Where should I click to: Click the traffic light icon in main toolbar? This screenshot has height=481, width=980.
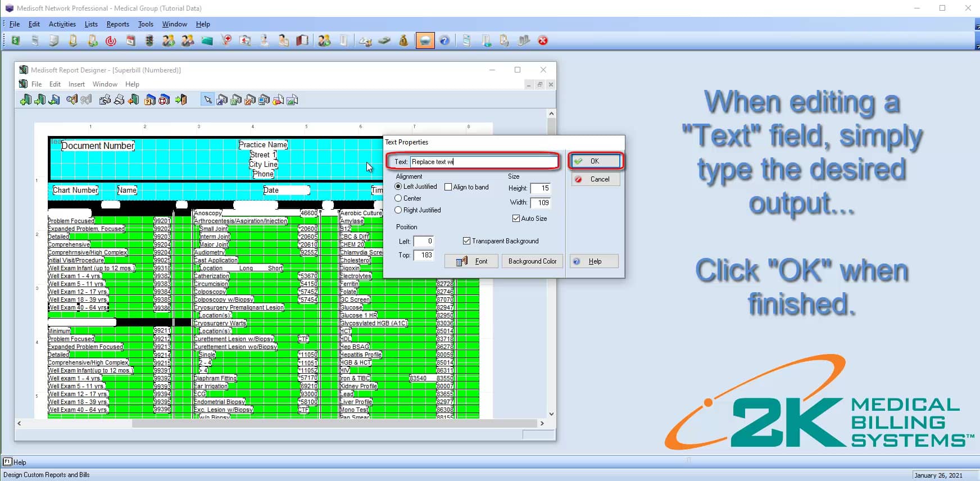click(149, 40)
